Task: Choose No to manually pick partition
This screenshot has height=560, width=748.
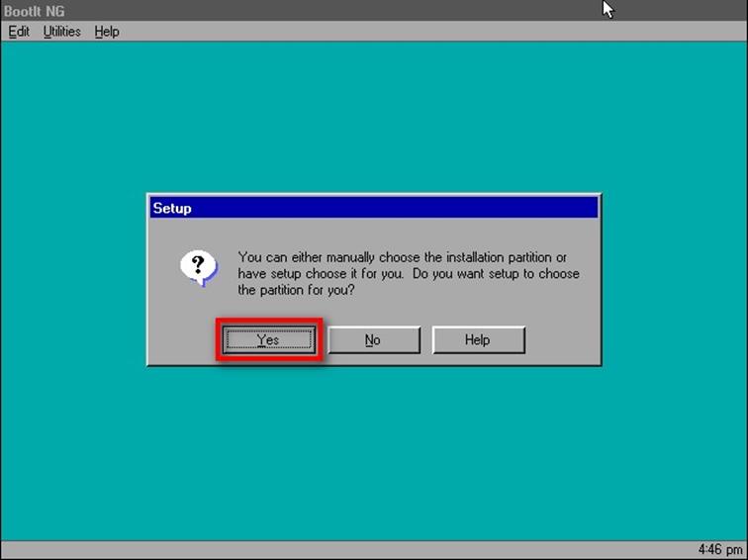Action: [x=372, y=340]
